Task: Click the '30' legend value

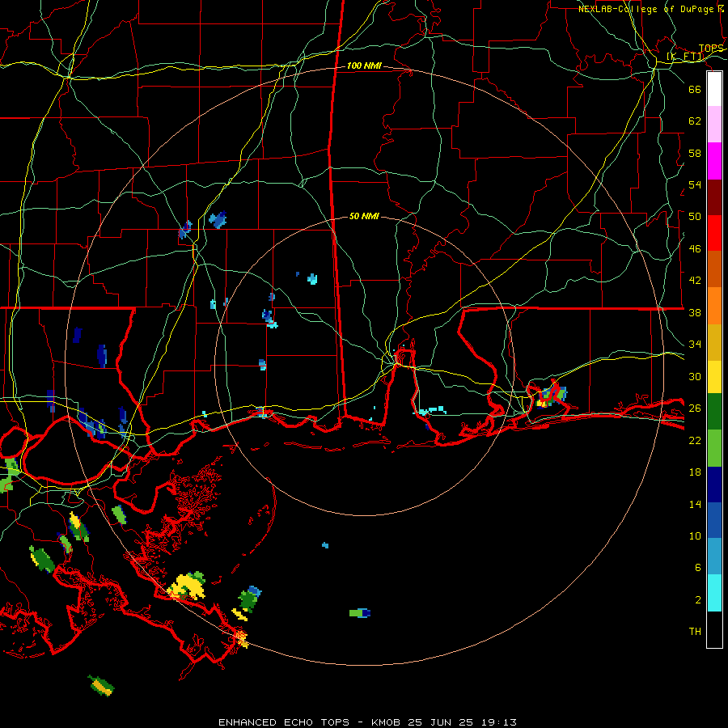Action: pyautogui.click(x=695, y=376)
